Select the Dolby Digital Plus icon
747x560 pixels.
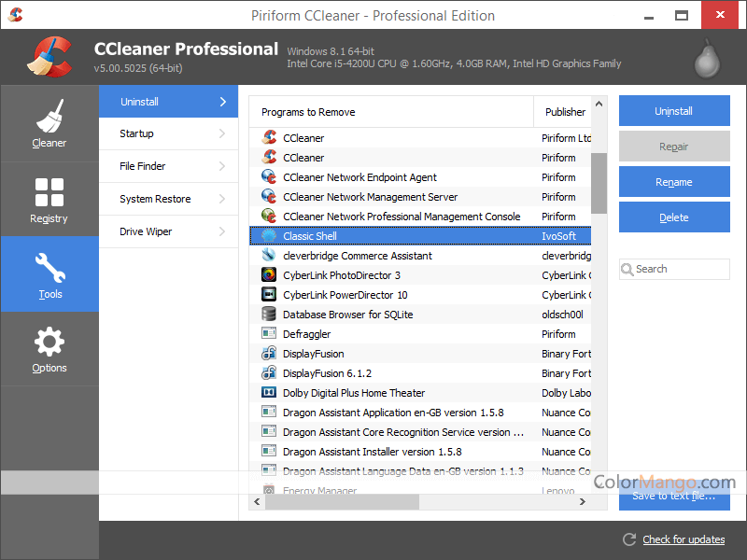[269, 392]
